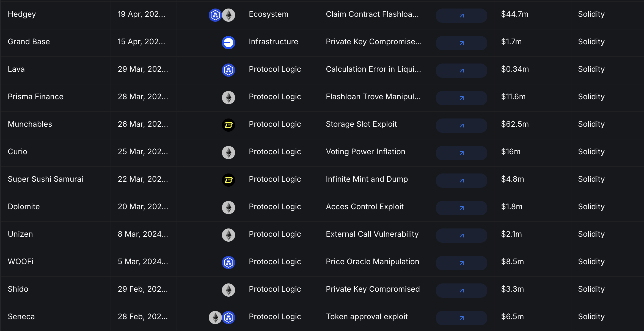Click the $62.5m amount for Munchables
This screenshot has height=331, width=644.
tap(515, 124)
